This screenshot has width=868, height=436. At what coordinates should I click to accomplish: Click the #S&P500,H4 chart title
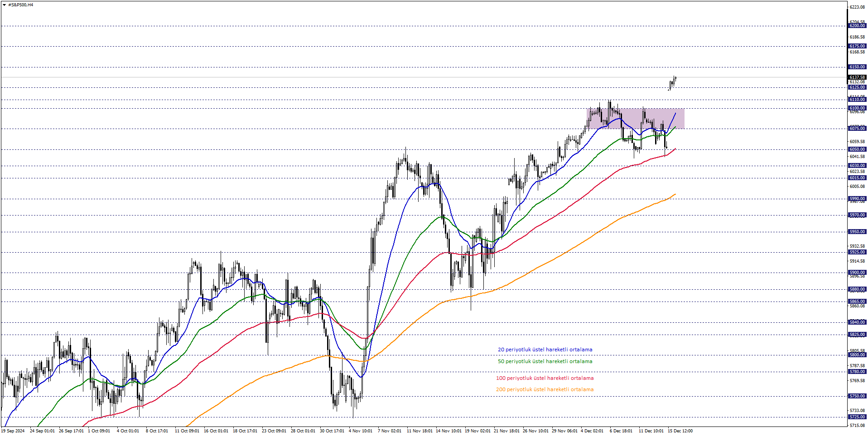pos(21,5)
